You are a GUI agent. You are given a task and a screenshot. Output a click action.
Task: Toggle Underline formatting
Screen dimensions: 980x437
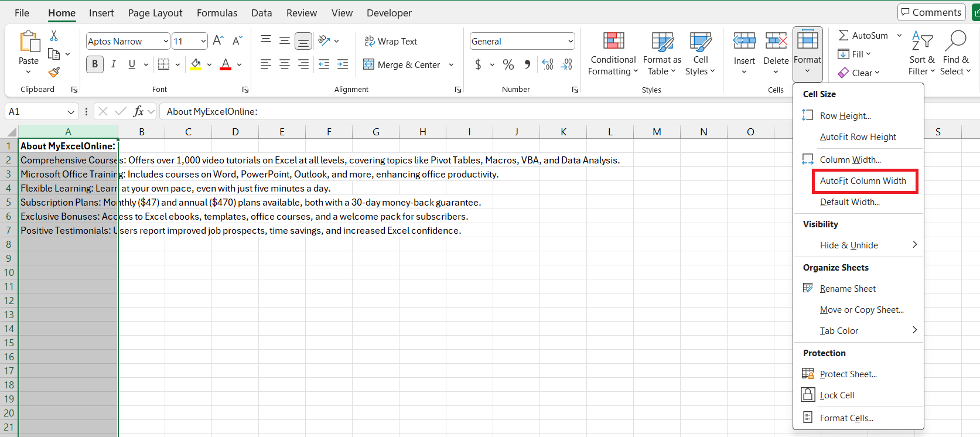132,64
